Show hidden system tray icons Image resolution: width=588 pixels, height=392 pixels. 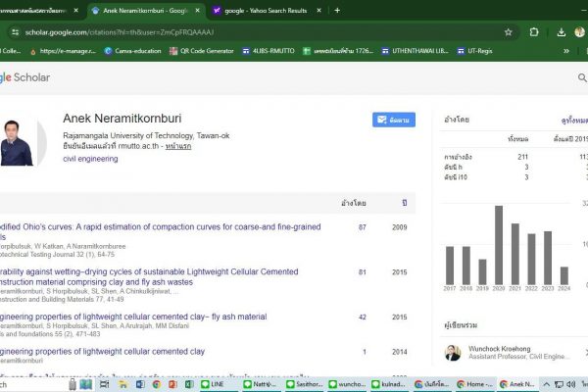(x=547, y=384)
